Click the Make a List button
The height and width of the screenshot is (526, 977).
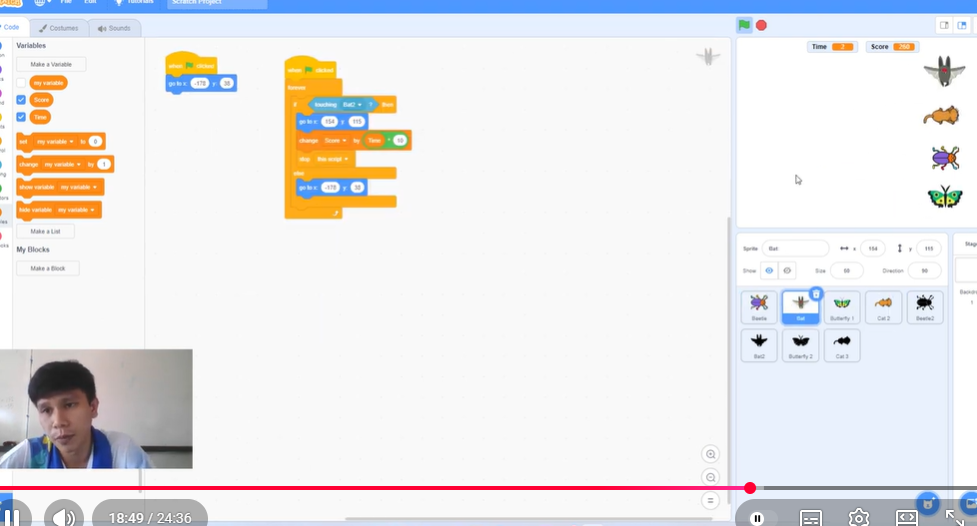pyautogui.click(x=45, y=231)
